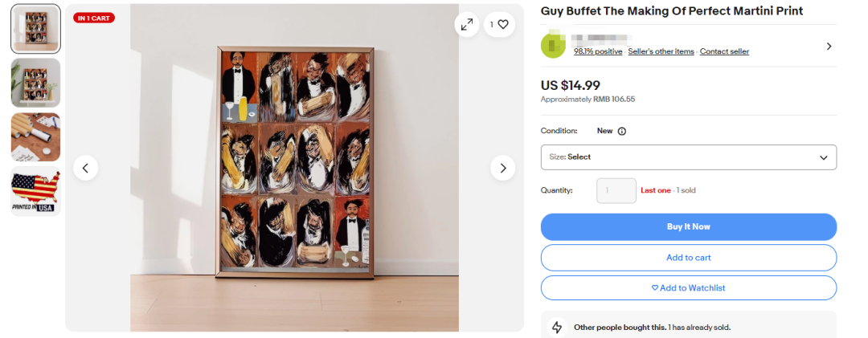The height and width of the screenshot is (338, 868).
Task: Show the previous product image
Action: click(85, 168)
